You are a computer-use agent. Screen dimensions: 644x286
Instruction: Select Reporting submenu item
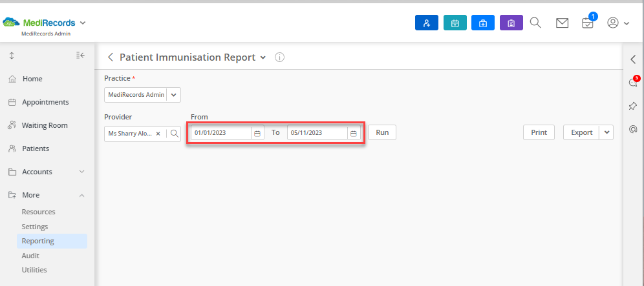pos(52,241)
